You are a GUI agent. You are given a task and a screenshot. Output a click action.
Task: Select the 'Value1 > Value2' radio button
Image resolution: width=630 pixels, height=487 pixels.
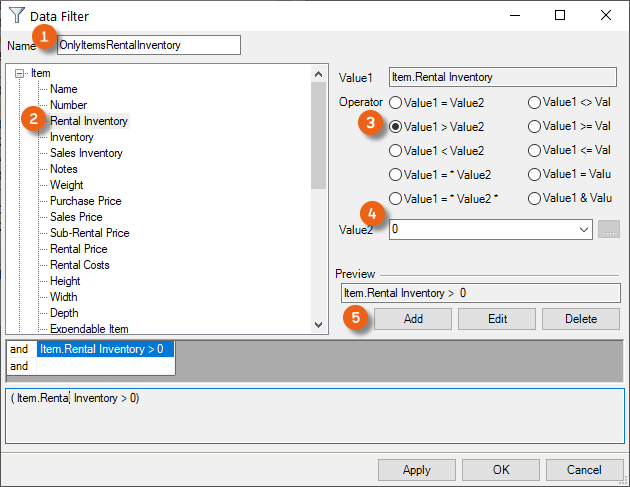point(396,127)
